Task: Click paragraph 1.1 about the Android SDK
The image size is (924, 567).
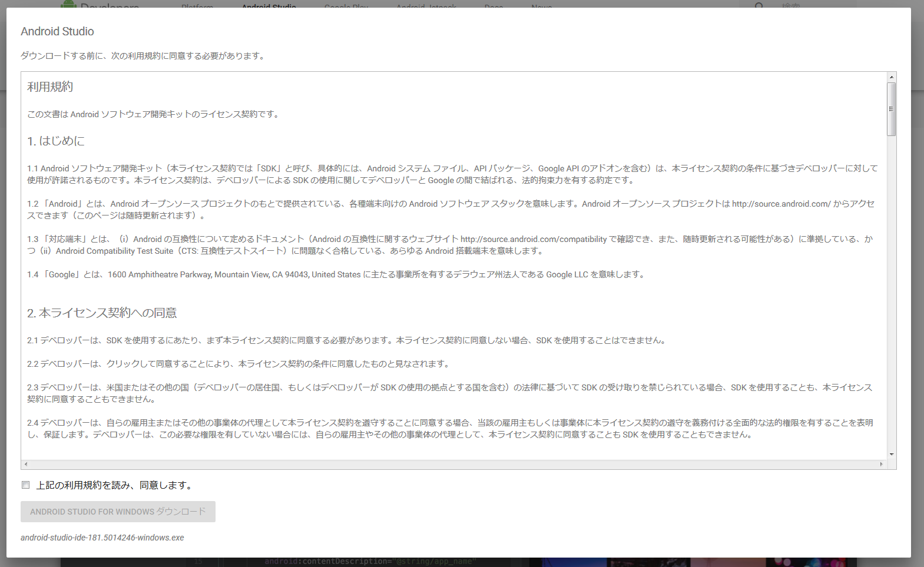Action: pos(452,174)
